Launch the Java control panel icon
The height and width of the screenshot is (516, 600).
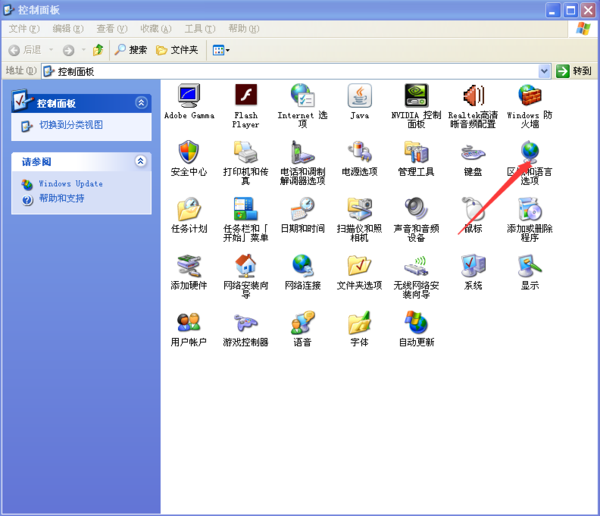pyautogui.click(x=359, y=95)
